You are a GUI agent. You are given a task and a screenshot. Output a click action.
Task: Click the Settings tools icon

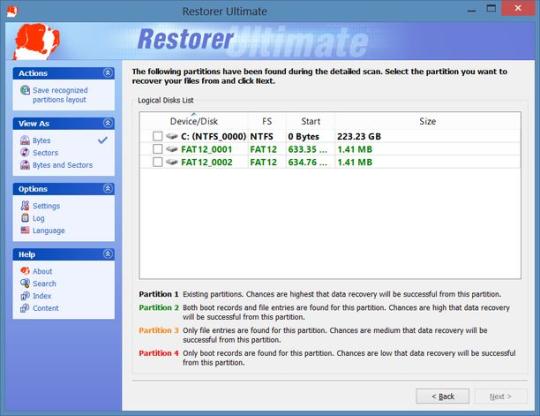tap(25, 206)
